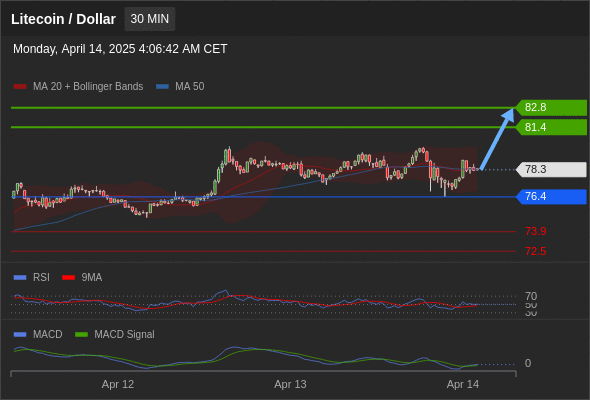Click the MACD blue legend swatch

20,335
